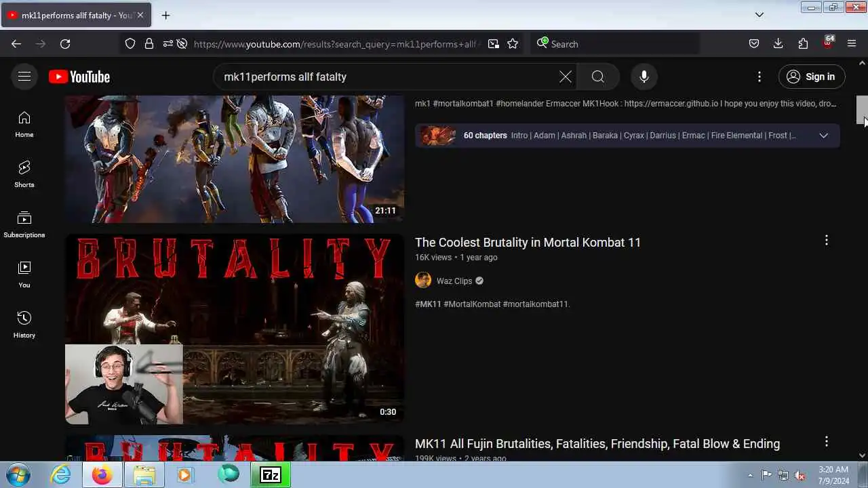Focus the Firefox Search box
Image resolution: width=868 pixels, height=488 pixels.
pyautogui.click(x=615, y=43)
